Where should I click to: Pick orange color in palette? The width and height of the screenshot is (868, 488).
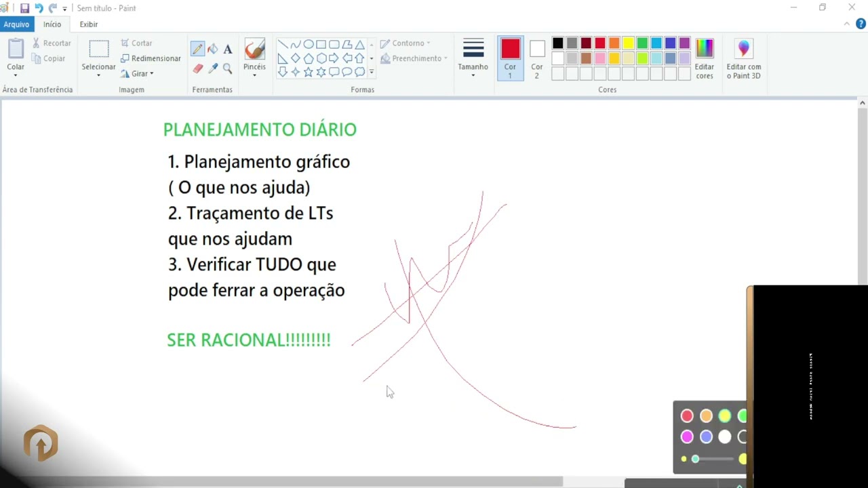(614, 43)
